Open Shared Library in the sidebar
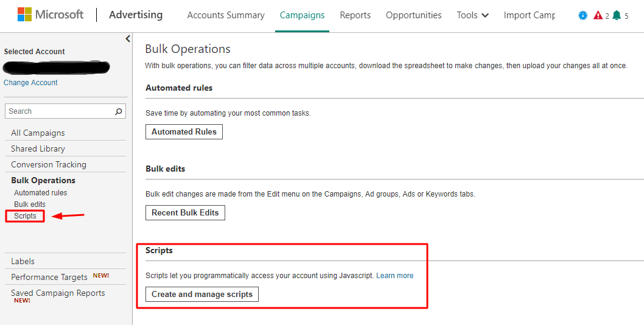644x325 pixels. click(x=38, y=149)
